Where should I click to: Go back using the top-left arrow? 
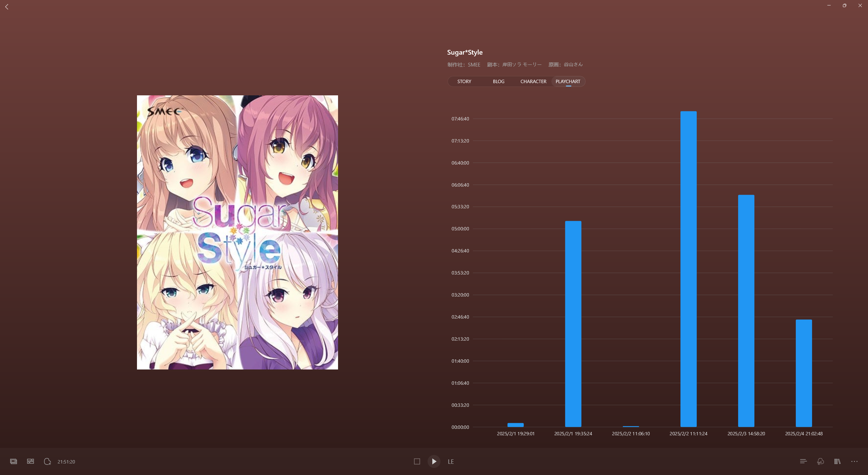[x=7, y=7]
